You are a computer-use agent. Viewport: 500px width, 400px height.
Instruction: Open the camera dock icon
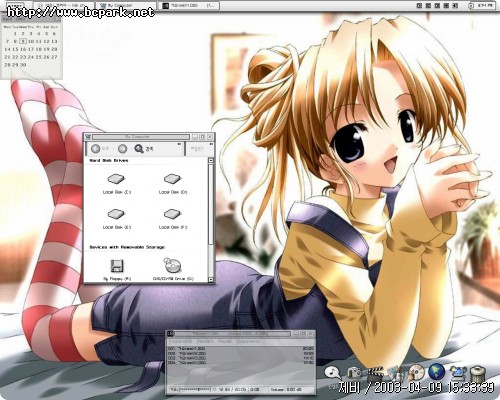pos(354,372)
